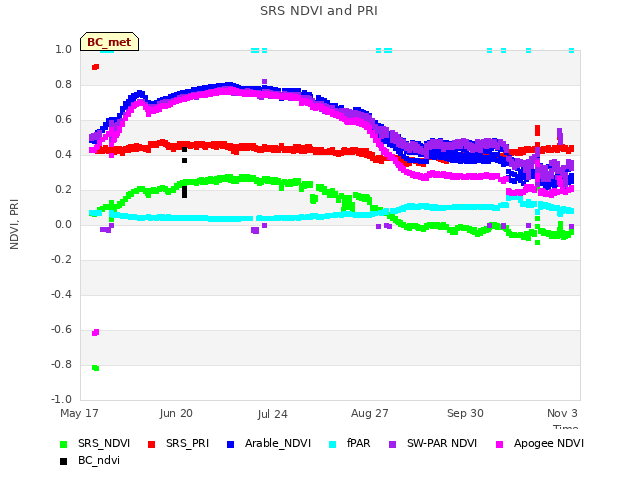Select the fPAR legend label
The width and height of the screenshot is (640, 480).
click(x=359, y=443)
